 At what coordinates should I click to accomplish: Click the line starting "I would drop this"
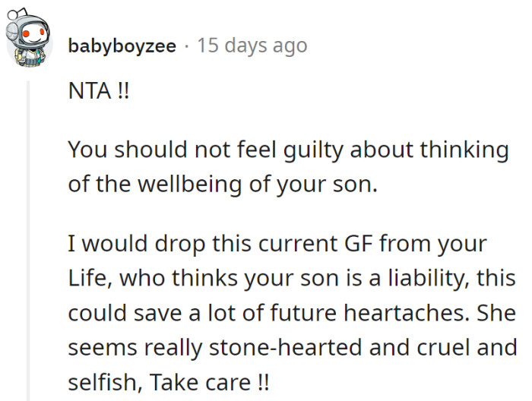point(277,246)
